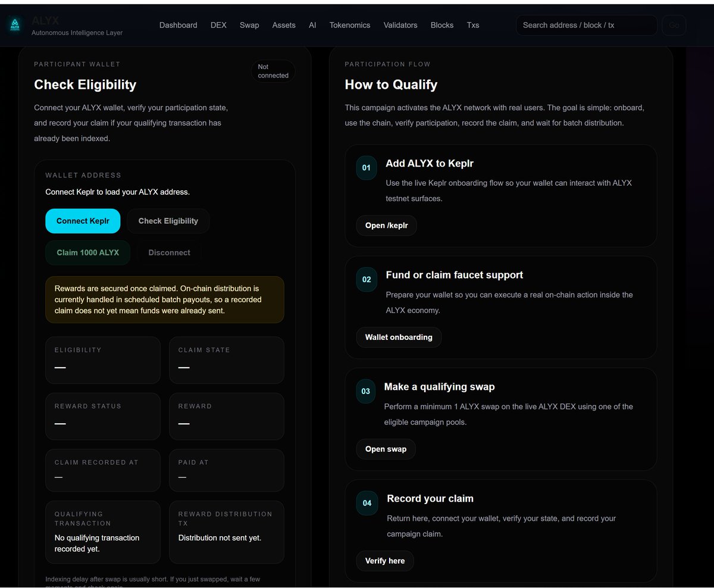The height and width of the screenshot is (588, 714).
Task: Click the REWARD value card
Action: pyautogui.click(x=227, y=416)
